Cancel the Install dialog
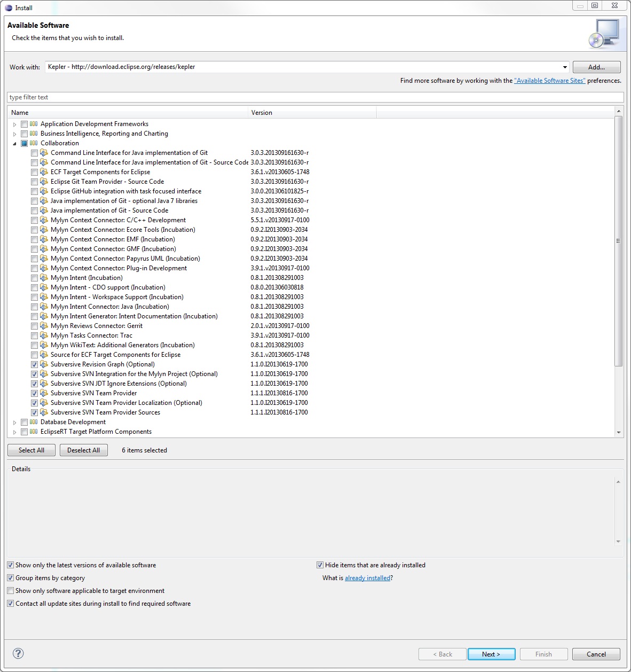 (x=596, y=654)
